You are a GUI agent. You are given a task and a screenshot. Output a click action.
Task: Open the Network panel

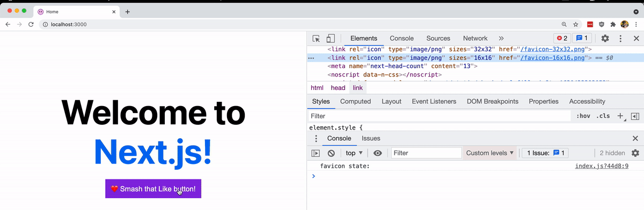475,39
